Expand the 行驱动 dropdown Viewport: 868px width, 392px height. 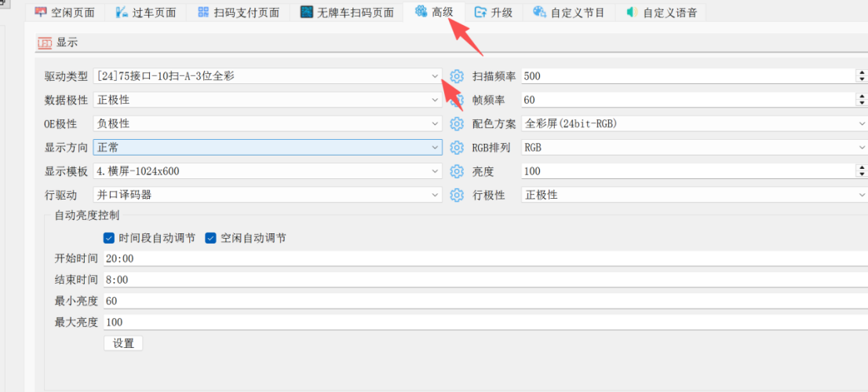435,195
